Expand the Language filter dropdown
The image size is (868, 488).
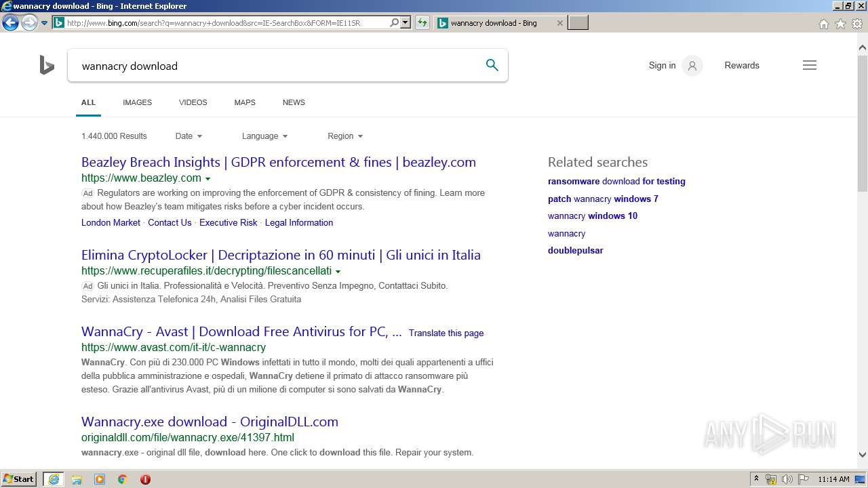(x=265, y=136)
